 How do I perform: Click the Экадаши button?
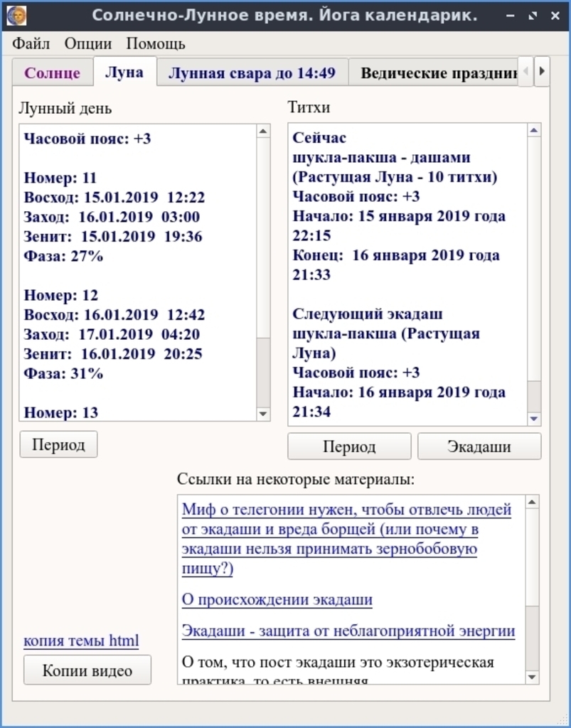coord(479,447)
